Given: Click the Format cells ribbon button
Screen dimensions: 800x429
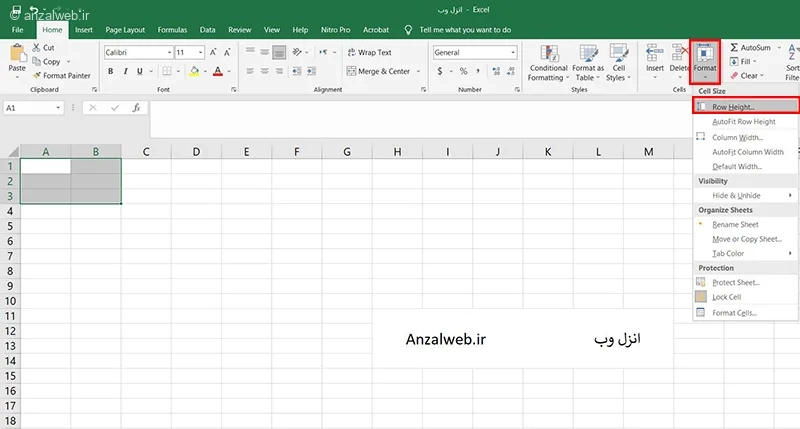Looking at the screenshot, I should coord(705,62).
